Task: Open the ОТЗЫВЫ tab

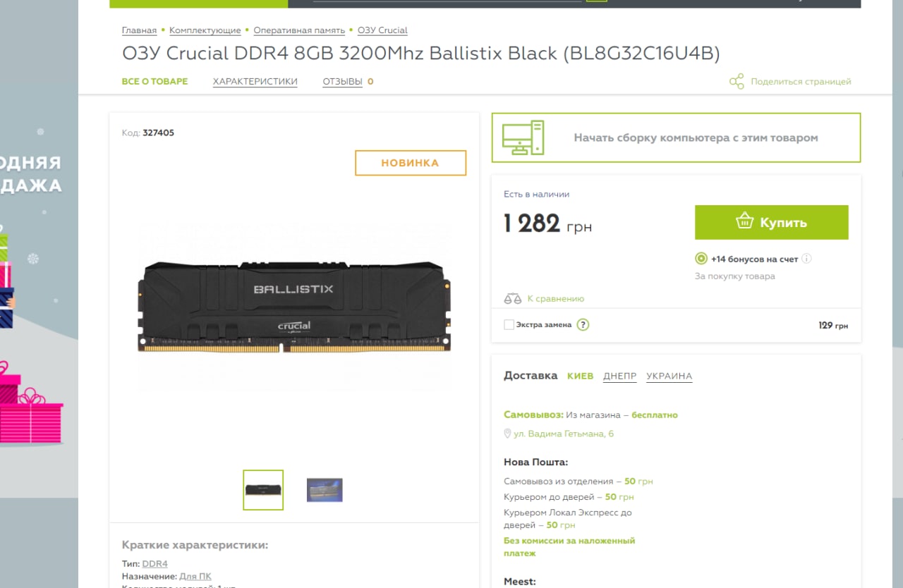Action: pyautogui.click(x=343, y=81)
